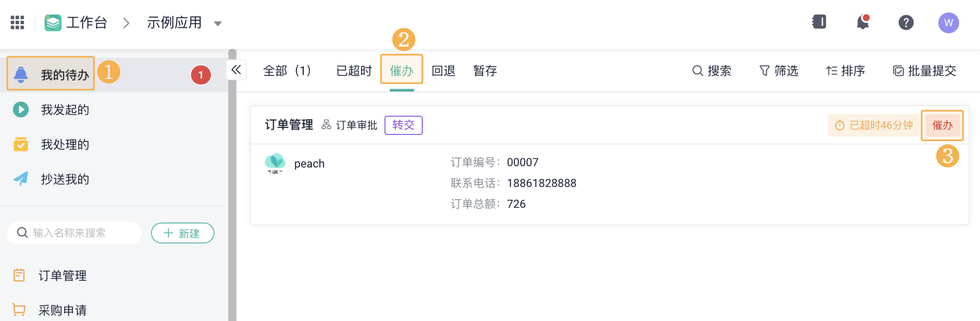Open the help question mark icon
Screen dimensions: 980x321
tap(906, 22)
